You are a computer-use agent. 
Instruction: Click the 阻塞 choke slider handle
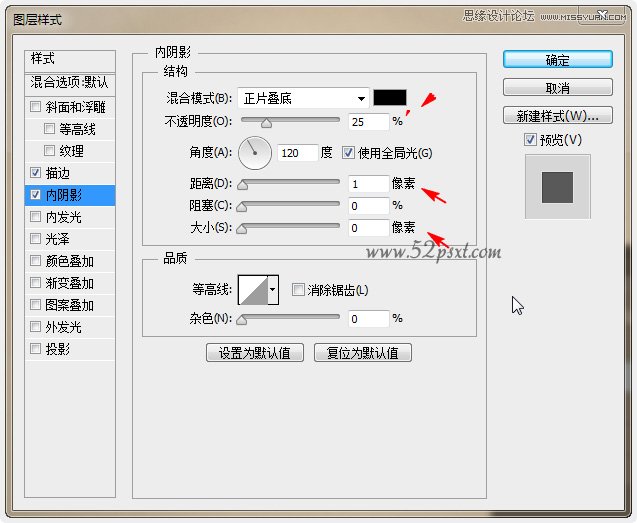[x=242, y=207]
